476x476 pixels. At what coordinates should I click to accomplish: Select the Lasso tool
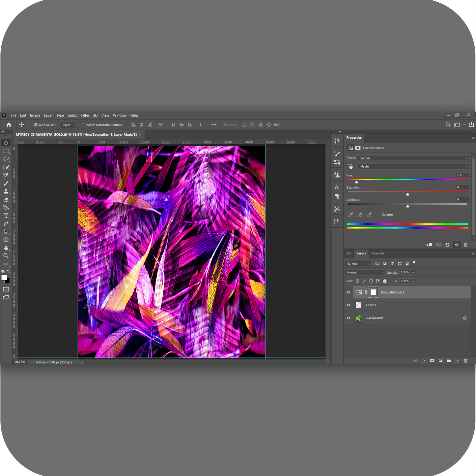tap(6, 159)
